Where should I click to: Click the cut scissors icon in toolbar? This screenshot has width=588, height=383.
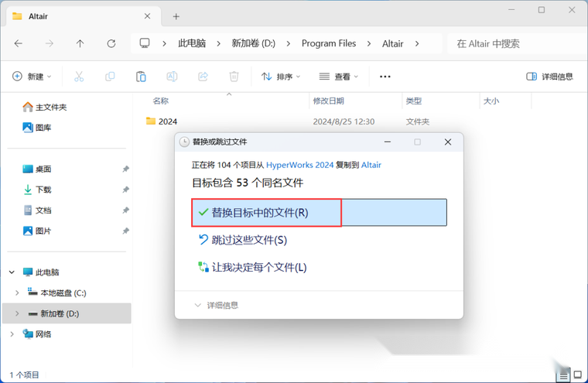pyautogui.click(x=78, y=77)
